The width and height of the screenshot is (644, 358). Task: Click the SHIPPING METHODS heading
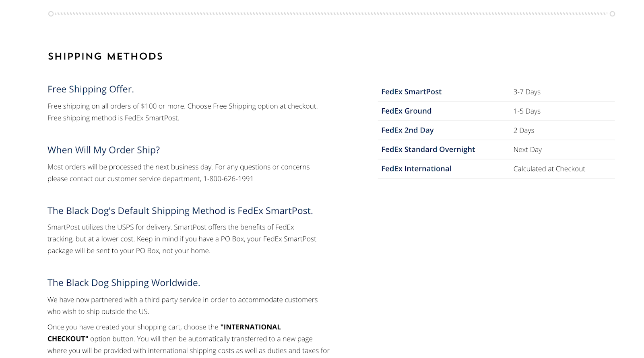tap(105, 56)
